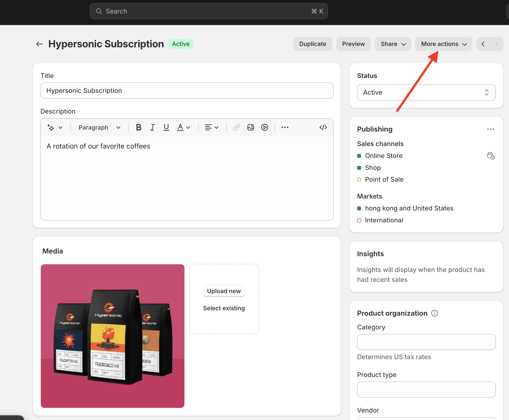Click hong kong and United States market

click(x=409, y=208)
